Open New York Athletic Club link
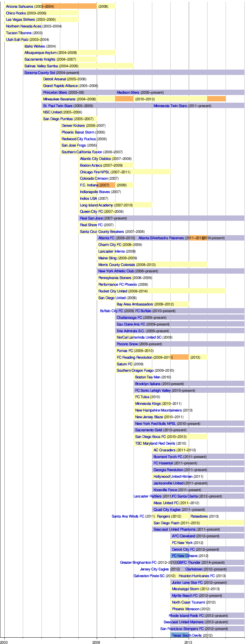 (116, 271)
